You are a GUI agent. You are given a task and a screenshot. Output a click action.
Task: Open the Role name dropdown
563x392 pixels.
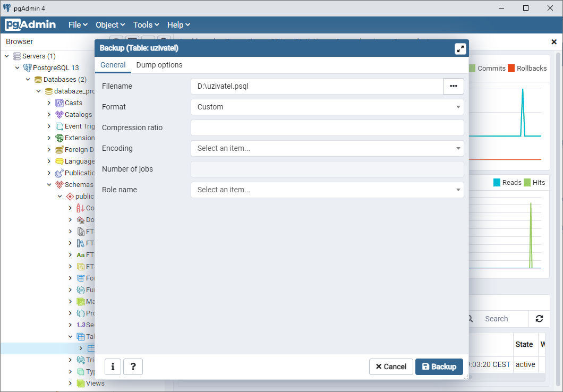click(x=327, y=190)
